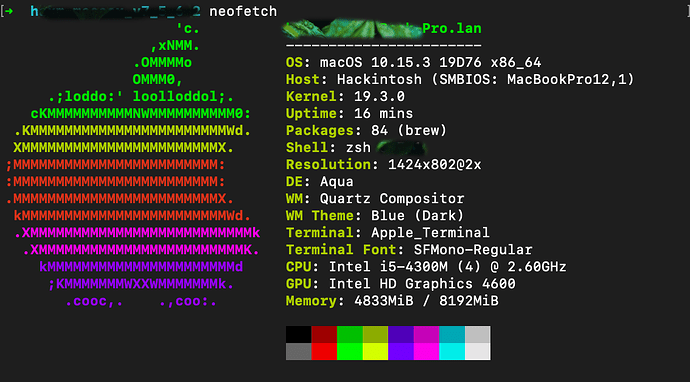Select 'WM Theme: Blue (Dark)' line
The width and height of the screenshot is (690, 382).
[375, 216]
